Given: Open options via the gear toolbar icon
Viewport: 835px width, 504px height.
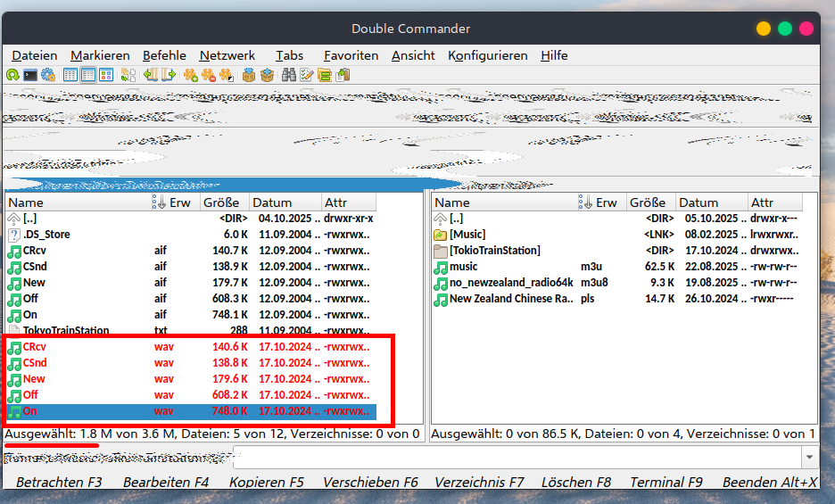Looking at the screenshot, I should (x=47, y=75).
